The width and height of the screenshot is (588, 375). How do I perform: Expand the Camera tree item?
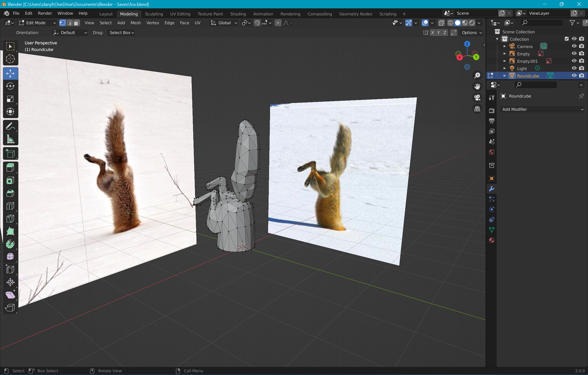[x=504, y=46]
